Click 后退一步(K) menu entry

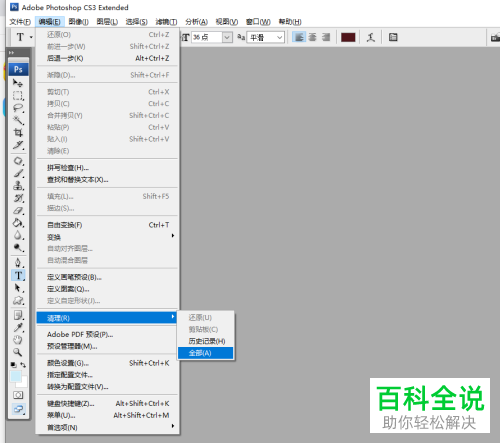[107, 58]
